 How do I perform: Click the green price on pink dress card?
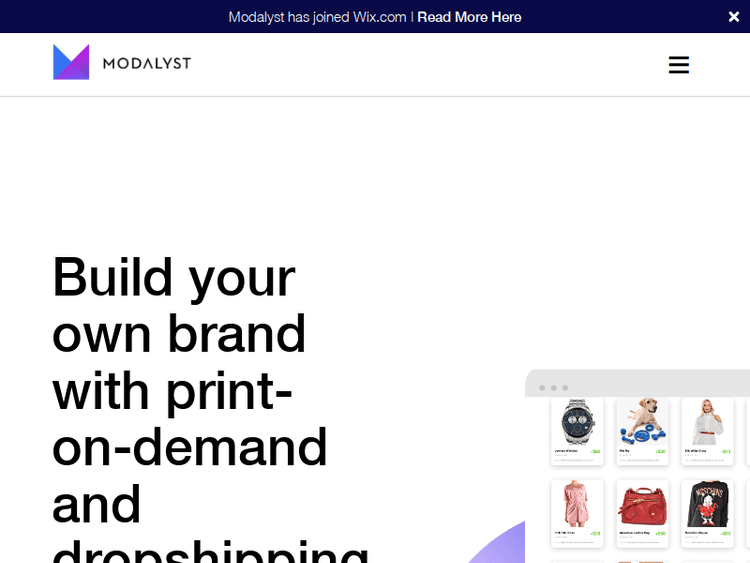[595, 534]
